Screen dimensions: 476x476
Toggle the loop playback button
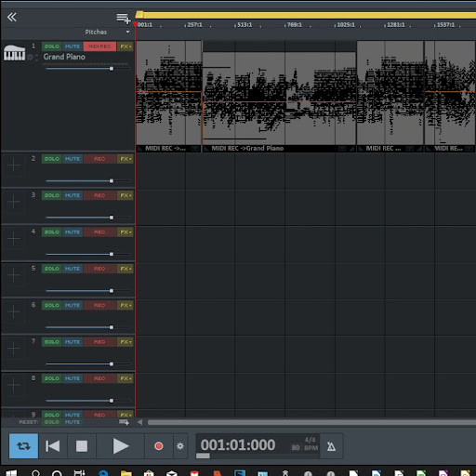coord(23,446)
